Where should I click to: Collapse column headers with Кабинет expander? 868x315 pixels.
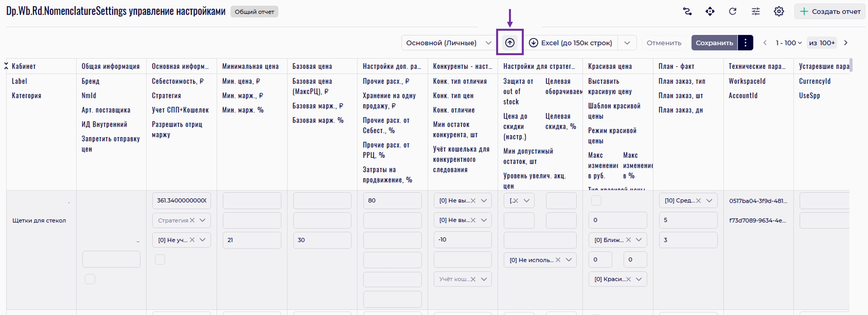coord(6,66)
